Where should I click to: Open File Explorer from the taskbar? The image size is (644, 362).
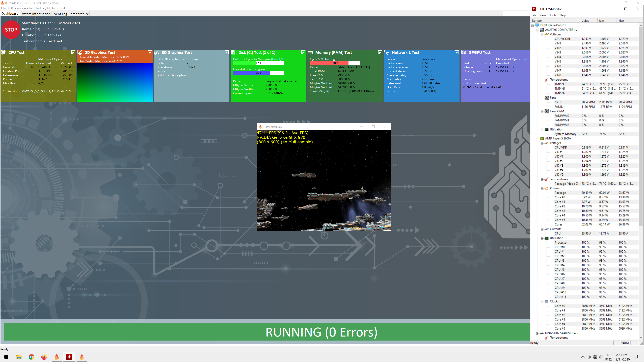[x=19, y=357]
